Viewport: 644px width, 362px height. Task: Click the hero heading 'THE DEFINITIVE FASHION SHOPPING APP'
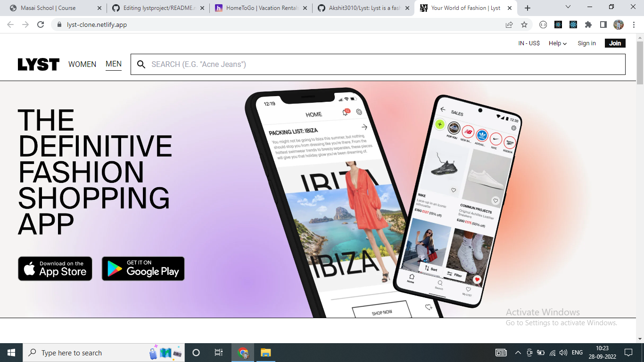(x=95, y=172)
